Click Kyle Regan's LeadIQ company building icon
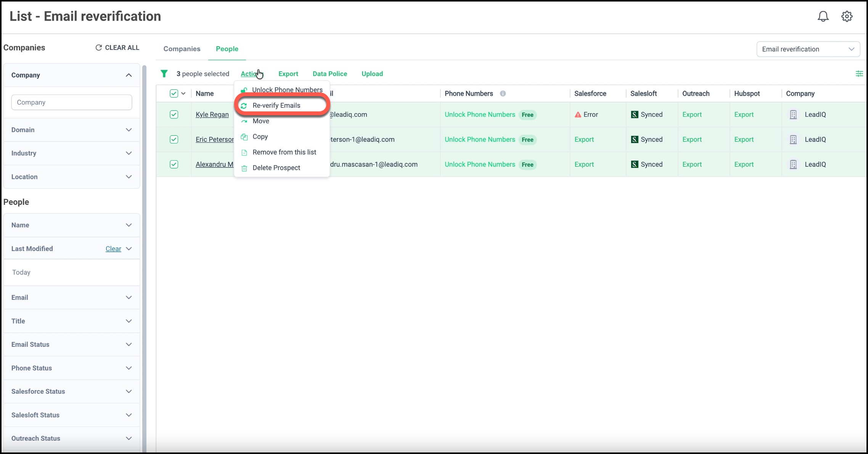Image resolution: width=868 pixels, height=454 pixels. [x=793, y=114]
